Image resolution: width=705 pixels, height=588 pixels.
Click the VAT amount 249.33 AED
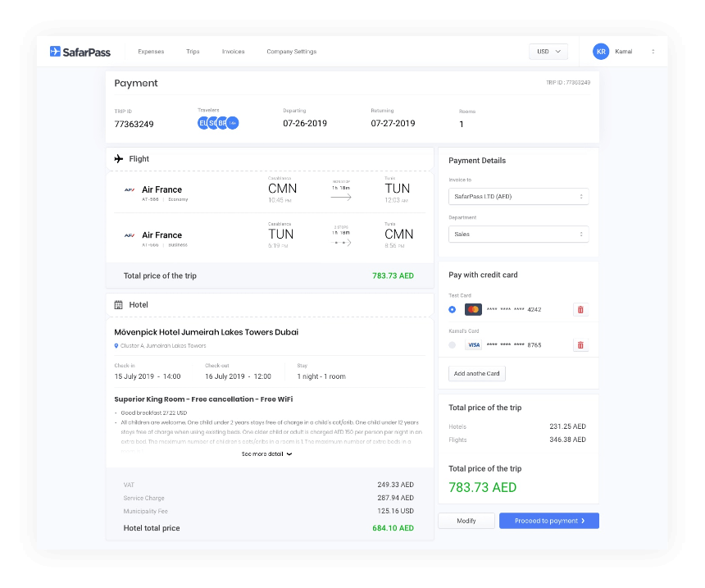[x=396, y=485]
